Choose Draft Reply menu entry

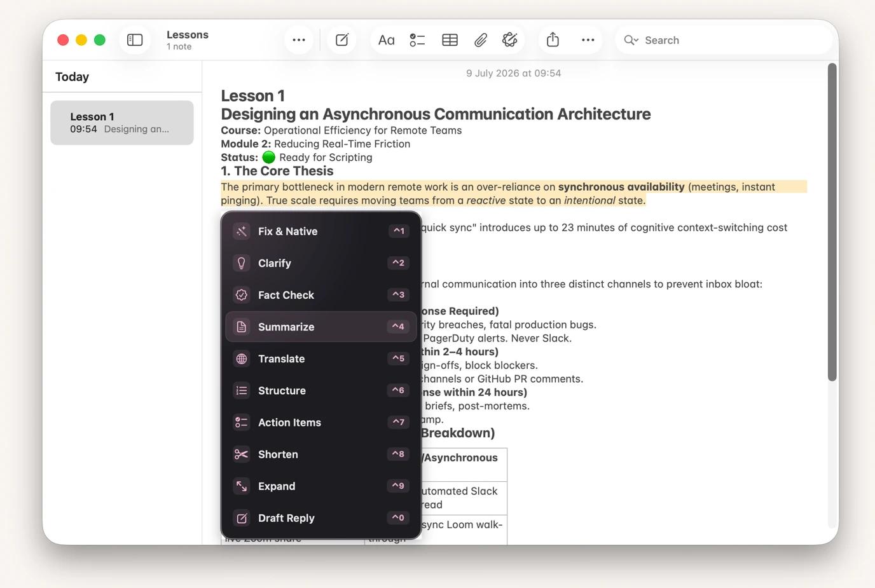tap(321, 518)
